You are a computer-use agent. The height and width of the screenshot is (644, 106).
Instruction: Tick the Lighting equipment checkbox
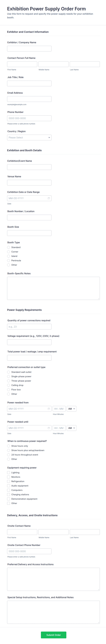tap(8, 473)
